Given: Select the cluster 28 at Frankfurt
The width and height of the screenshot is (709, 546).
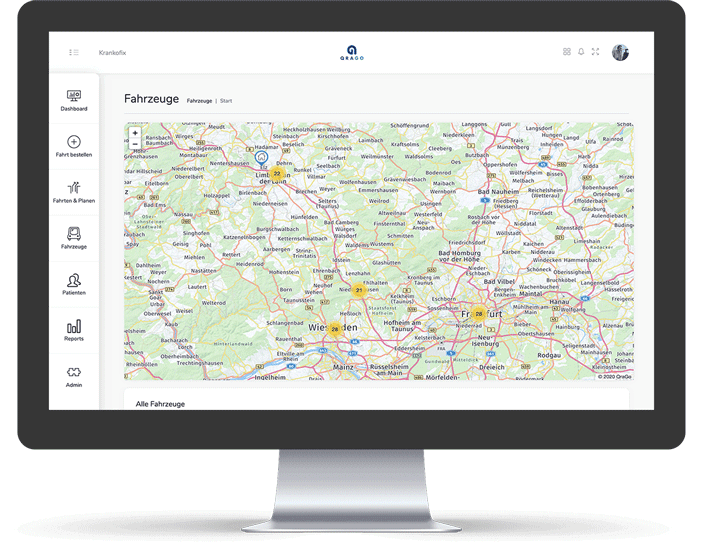Looking at the screenshot, I should 478,313.
